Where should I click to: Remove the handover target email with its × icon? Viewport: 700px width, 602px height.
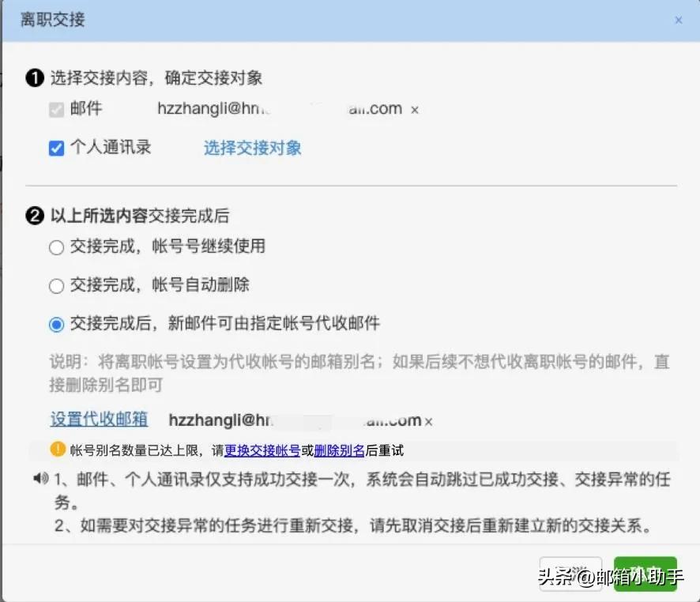click(x=415, y=110)
